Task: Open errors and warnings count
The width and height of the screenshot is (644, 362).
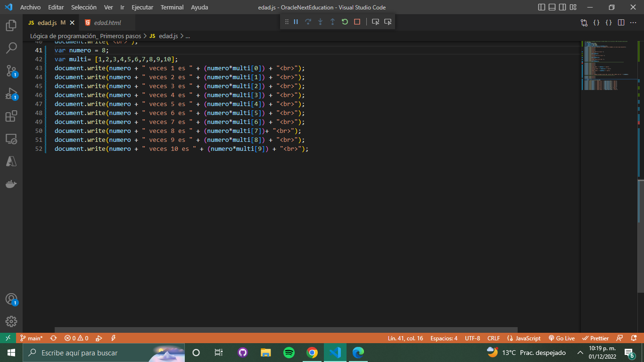Action: (76, 338)
